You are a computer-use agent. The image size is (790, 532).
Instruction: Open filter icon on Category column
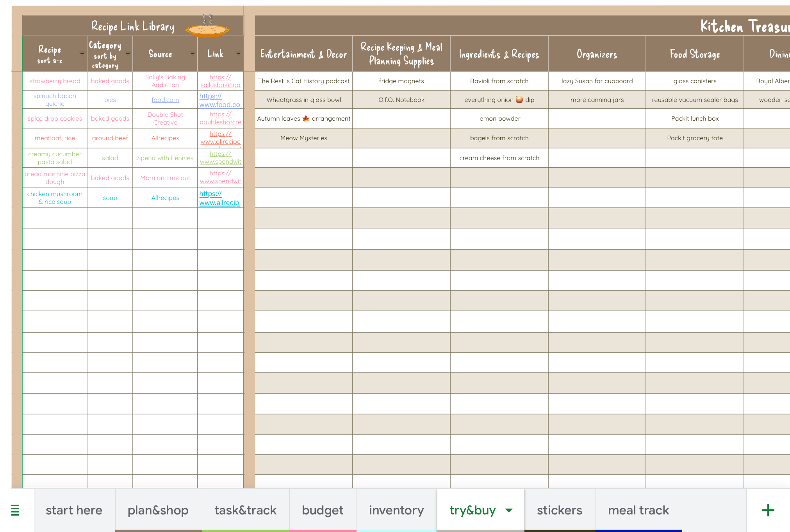[x=128, y=54]
